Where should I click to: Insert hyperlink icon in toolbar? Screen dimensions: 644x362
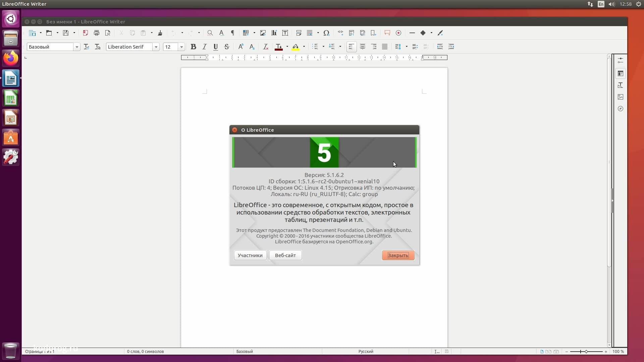pyautogui.click(x=340, y=33)
